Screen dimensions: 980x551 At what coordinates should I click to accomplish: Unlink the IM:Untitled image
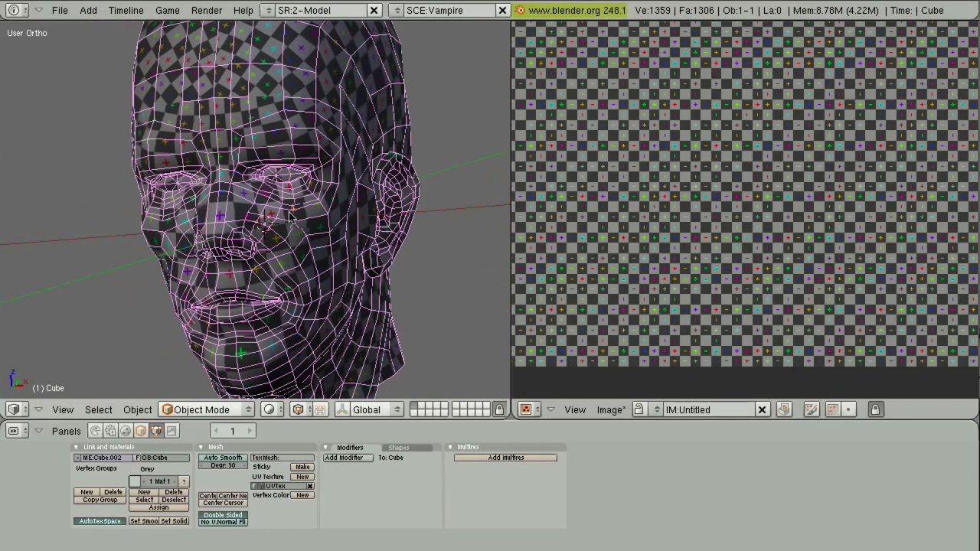pos(762,409)
